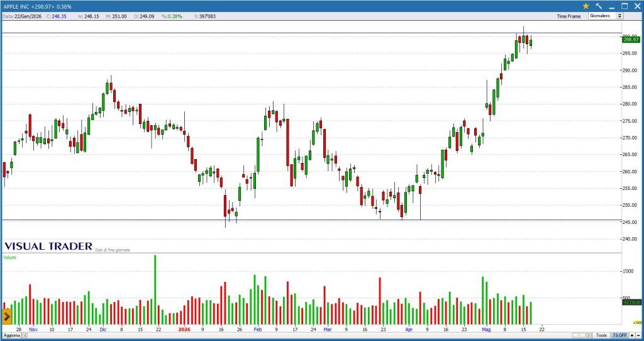Click the volume value label on right axis

(631, 302)
